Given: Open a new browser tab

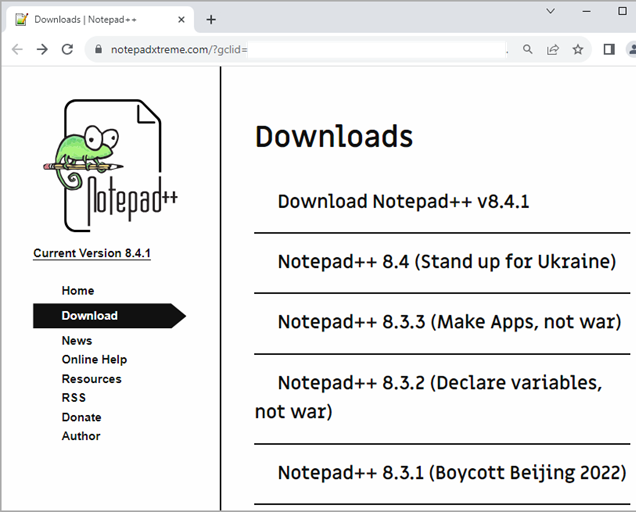Looking at the screenshot, I should coord(211,19).
